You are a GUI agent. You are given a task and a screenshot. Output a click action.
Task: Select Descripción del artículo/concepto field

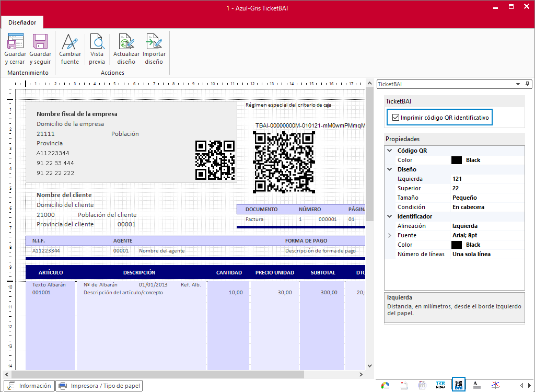[x=123, y=293]
